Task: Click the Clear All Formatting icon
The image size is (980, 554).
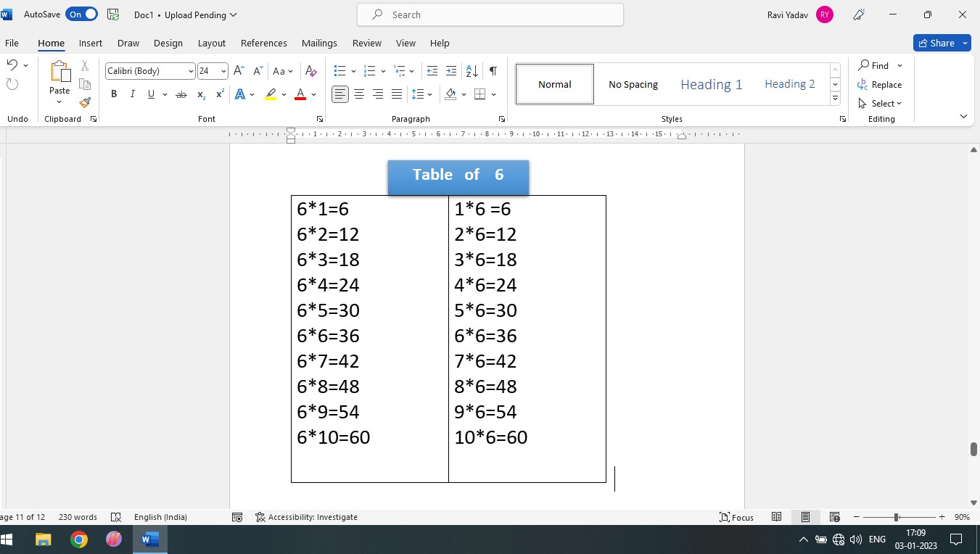Action: click(x=311, y=71)
